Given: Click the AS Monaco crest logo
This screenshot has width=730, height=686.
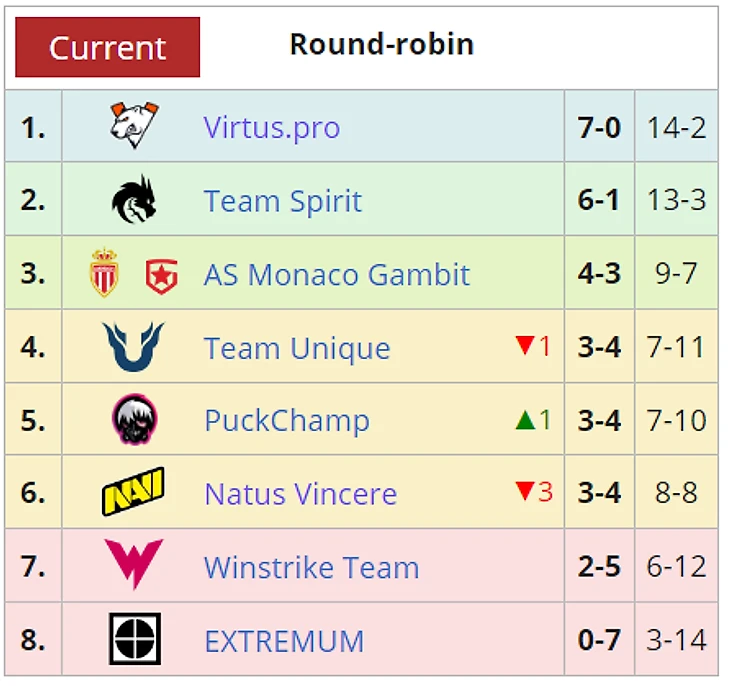Looking at the screenshot, I should (104, 273).
